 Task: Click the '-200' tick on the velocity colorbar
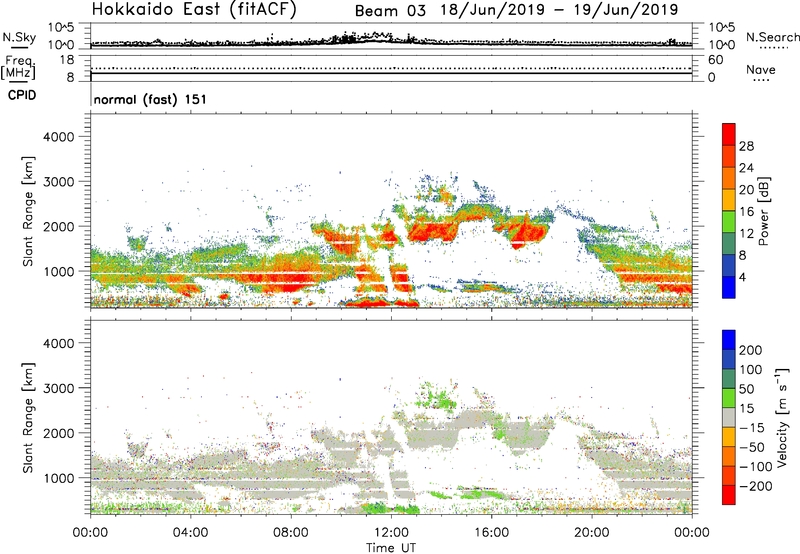click(756, 486)
